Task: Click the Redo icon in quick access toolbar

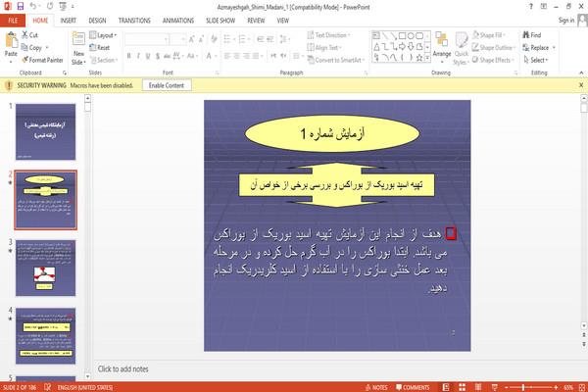Action: pyautogui.click(x=50, y=7)
